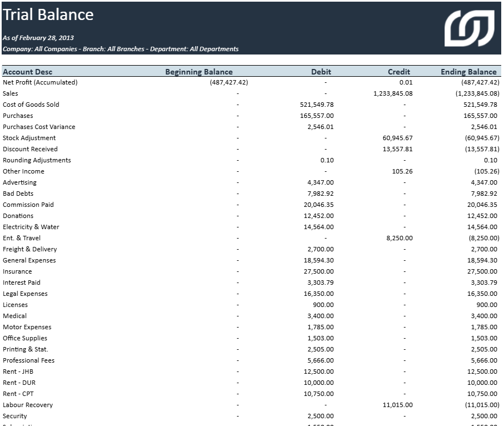Viewport: 504px width, 426px height.
Task: Select the Discount Received account row
Action: point(31,149)
